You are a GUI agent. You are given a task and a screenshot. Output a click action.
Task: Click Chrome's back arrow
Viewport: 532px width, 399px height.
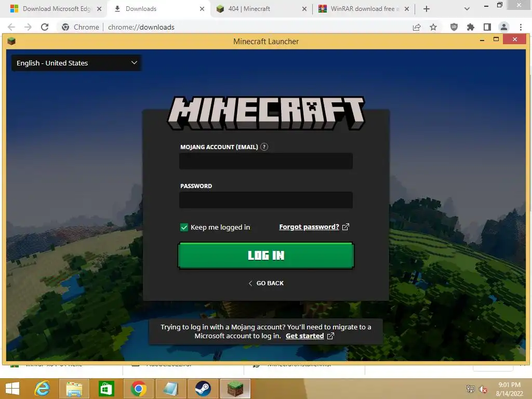(x=11, y=27)
